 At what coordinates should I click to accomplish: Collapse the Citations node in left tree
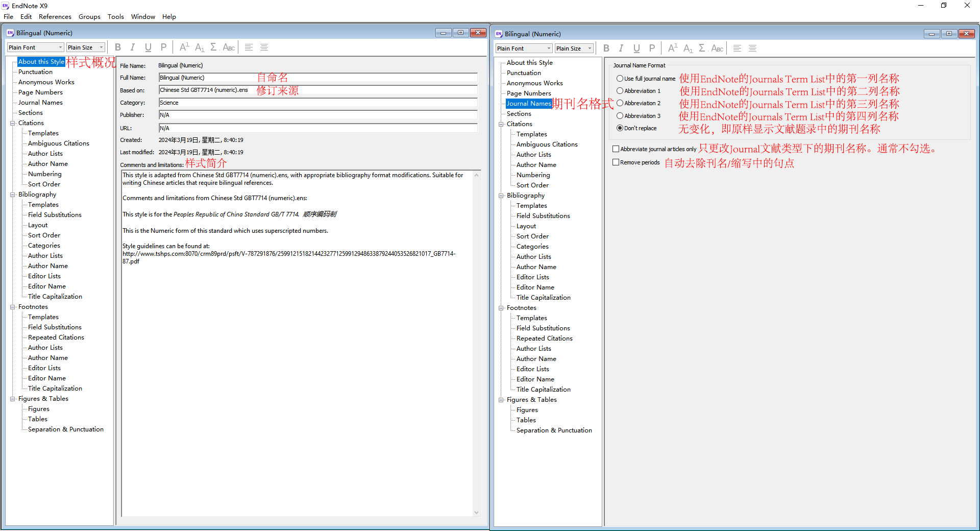coord(13,123)
